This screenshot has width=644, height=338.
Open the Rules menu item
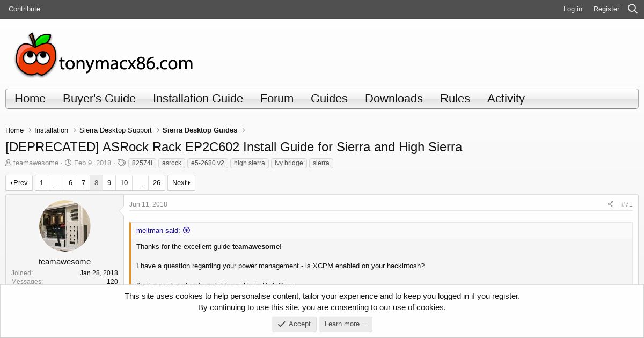455,99
